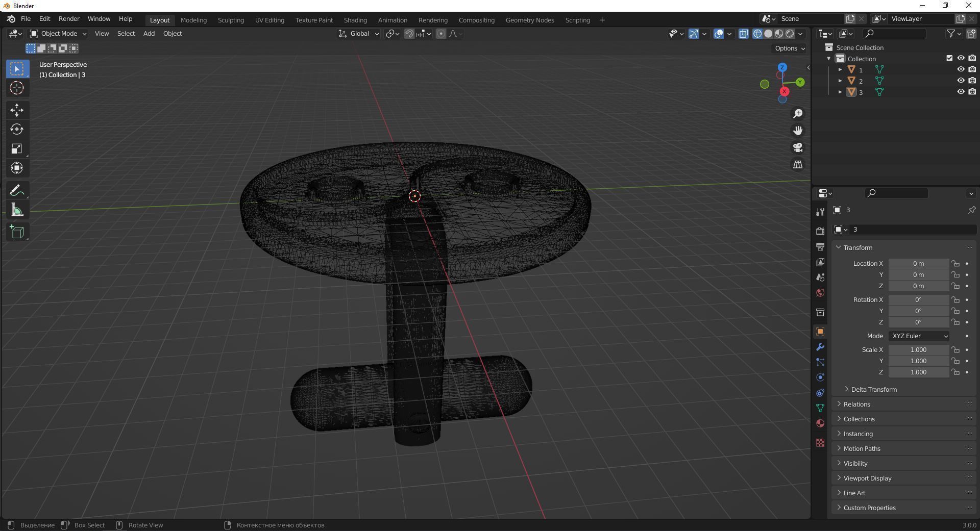Select the Scale tool
This screenshot has width=980, height=531.
(x=17, y=149)
